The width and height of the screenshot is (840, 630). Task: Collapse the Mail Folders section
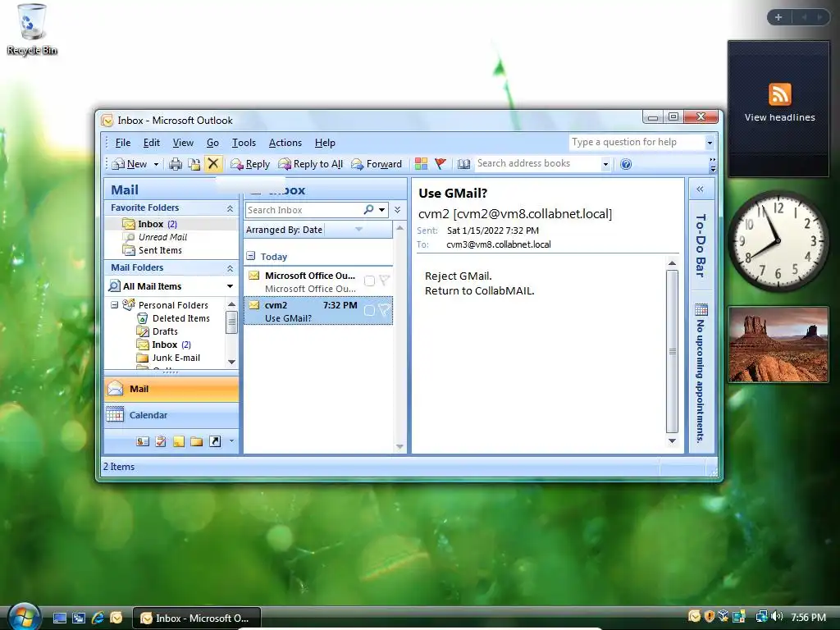[230, 268]
